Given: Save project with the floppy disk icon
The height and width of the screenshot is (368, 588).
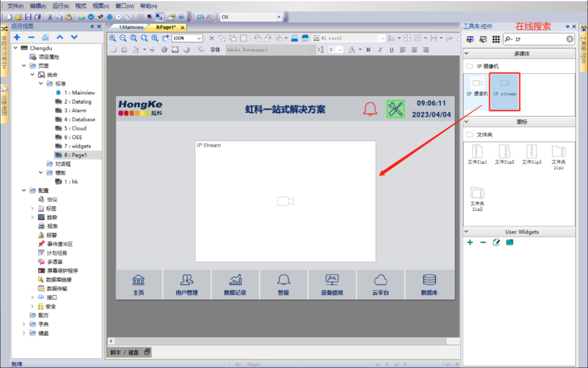Looking at the screenshot, I should tap(28, 17).
